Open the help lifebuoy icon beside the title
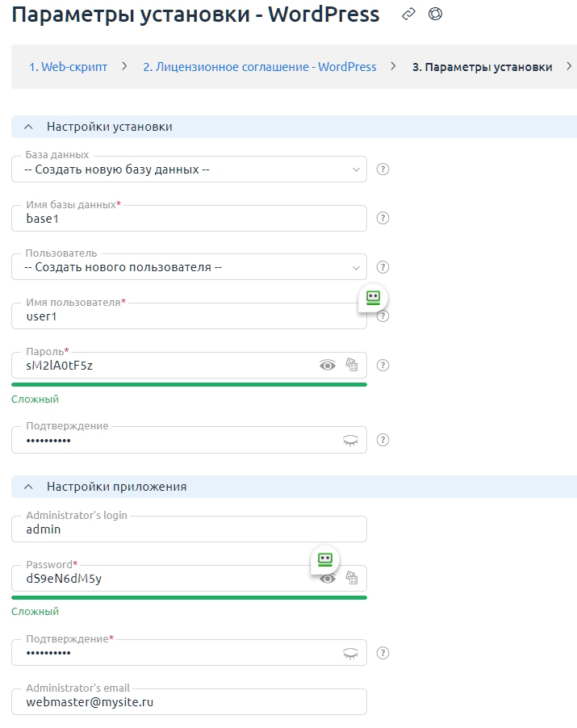Screen dimensions: 577x728 (435, 14)
